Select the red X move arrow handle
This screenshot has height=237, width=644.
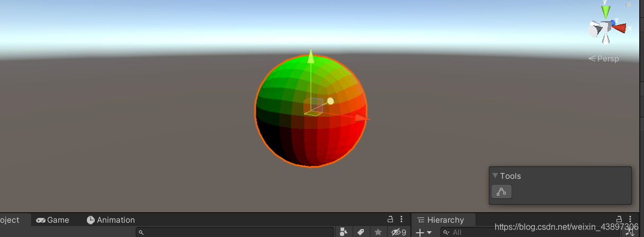click(362, 117)
